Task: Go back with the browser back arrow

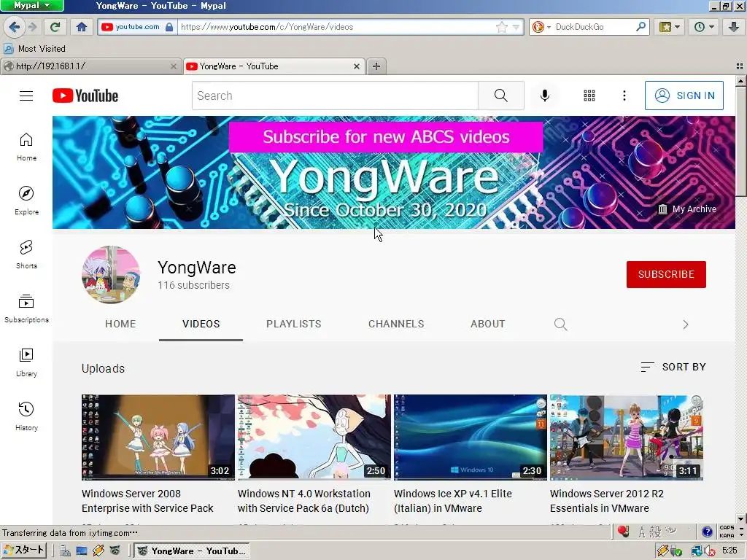Action: tap(15, 27)
